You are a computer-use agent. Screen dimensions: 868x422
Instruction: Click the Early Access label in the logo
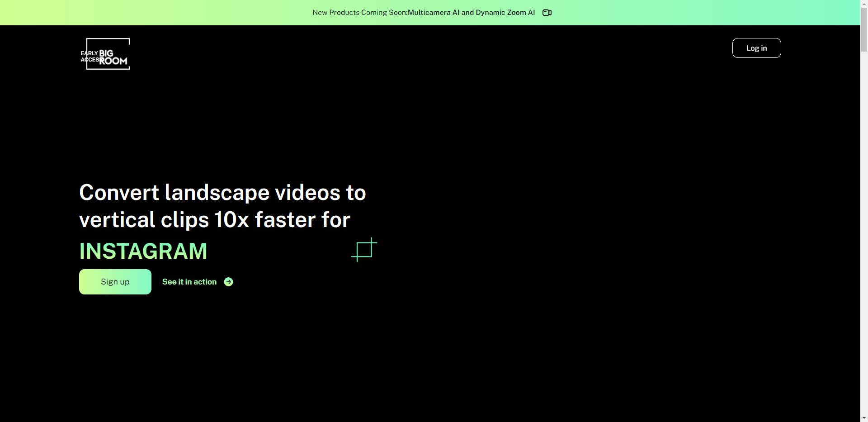tap(89, 57)
